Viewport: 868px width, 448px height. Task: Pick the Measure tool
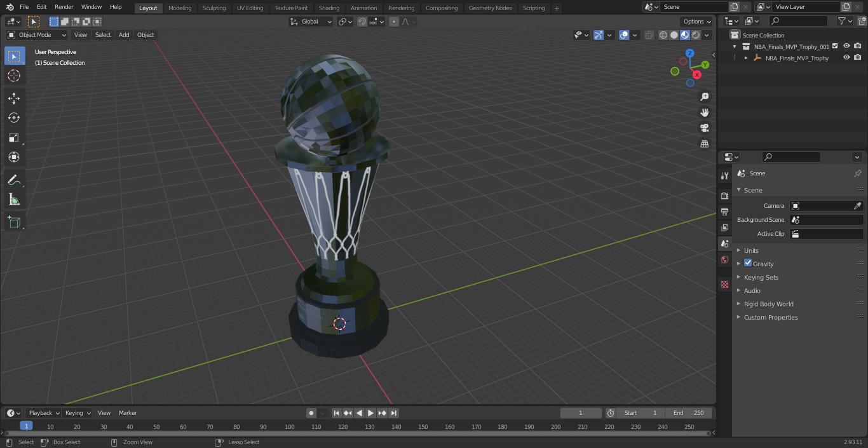click(14, 200)
